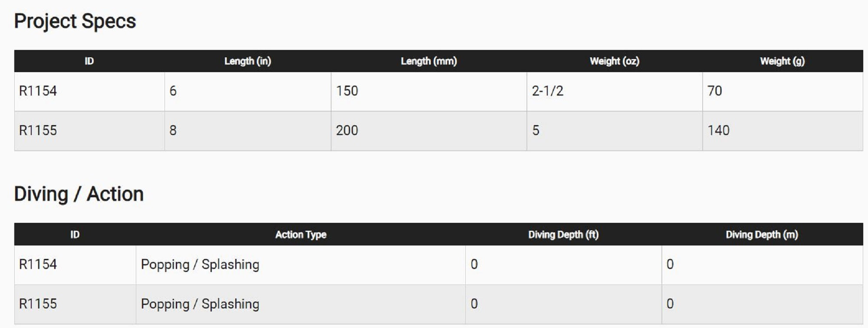Click the Length (in) column header

tap(247, 61)
